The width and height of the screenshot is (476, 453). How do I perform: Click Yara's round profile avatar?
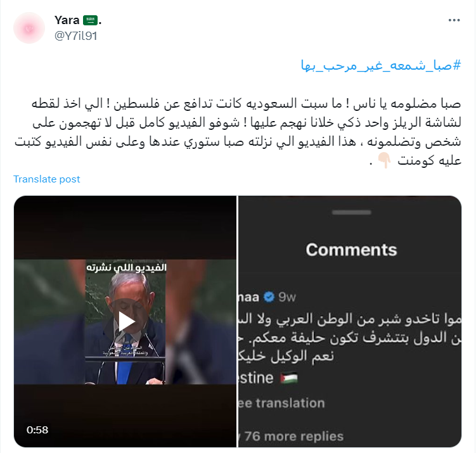coord(29,28)
